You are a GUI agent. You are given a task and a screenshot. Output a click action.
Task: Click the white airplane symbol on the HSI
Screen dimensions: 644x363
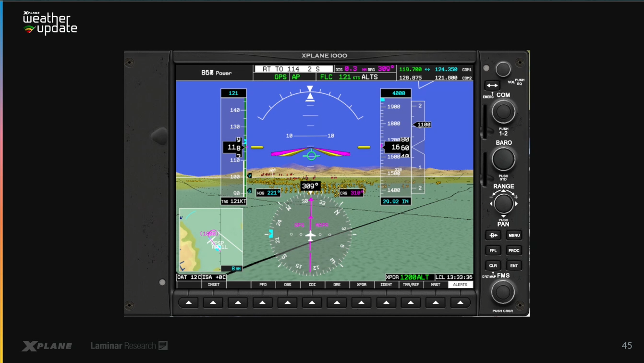(x=310, y=236)
